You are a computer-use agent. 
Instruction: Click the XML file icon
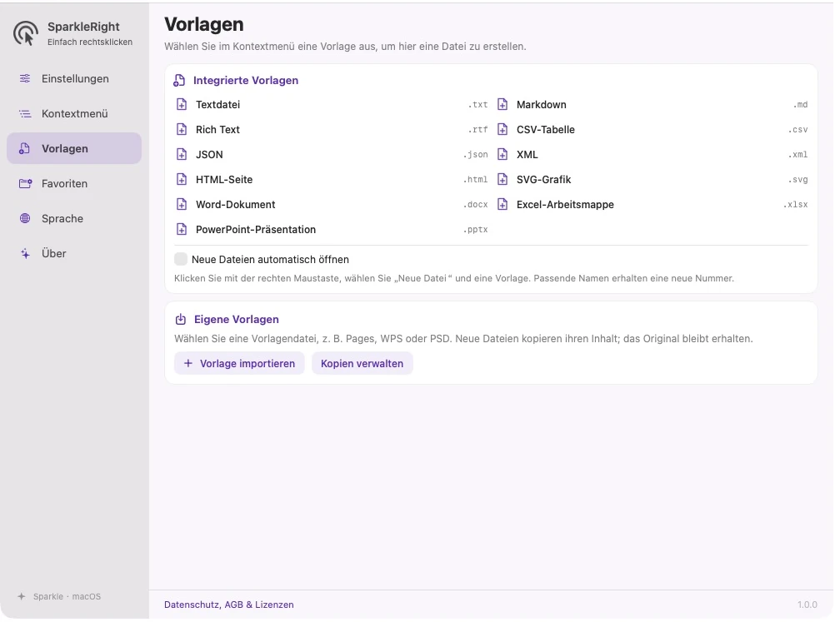[x=502, y=154]
